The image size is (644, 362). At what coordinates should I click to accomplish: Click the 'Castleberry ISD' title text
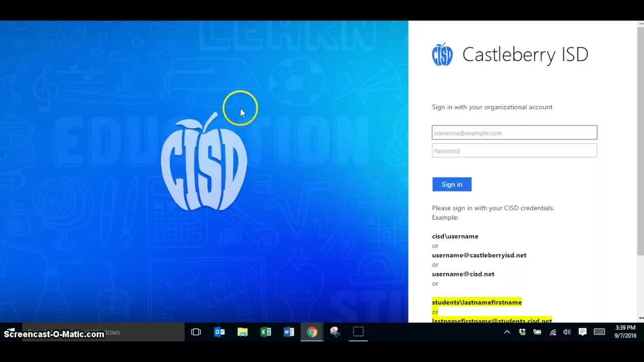point(525,54)
